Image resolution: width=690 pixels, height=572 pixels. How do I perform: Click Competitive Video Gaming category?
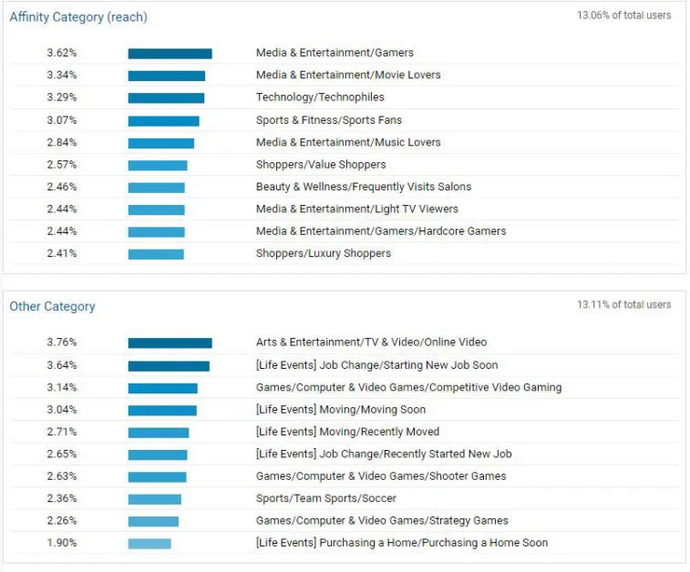pos(408,387)
